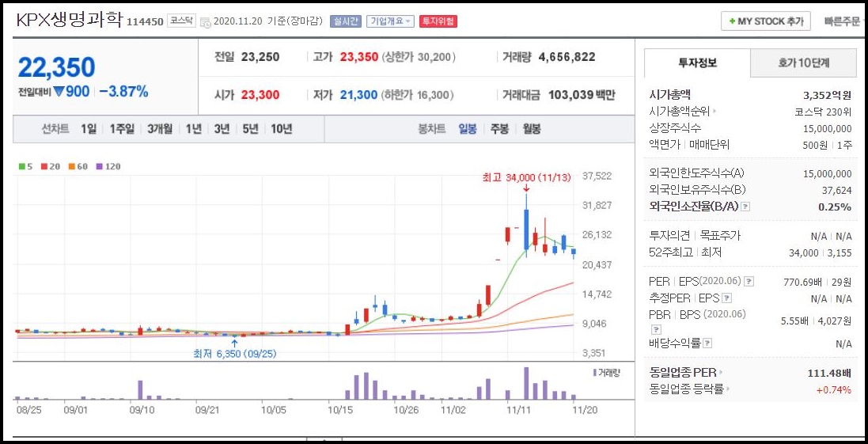
Task: Click the stock name KPX생명과학
Action: pyautogui.click(x=69, y=20)
